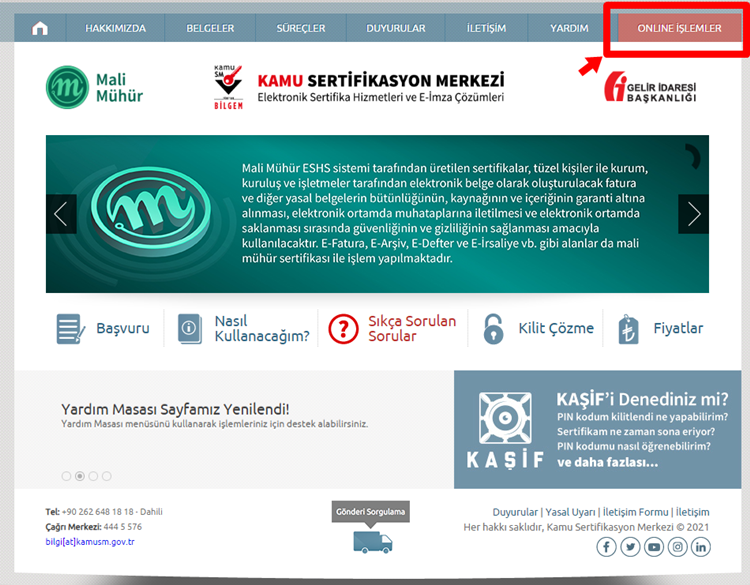Click the delivery truck icon

point(373,542)
